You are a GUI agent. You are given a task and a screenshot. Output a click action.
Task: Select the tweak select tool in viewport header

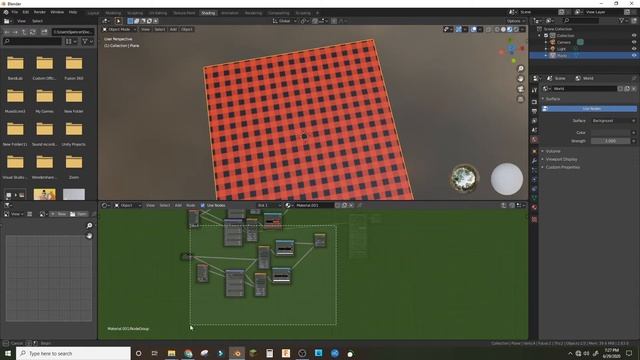coord(118,21)
